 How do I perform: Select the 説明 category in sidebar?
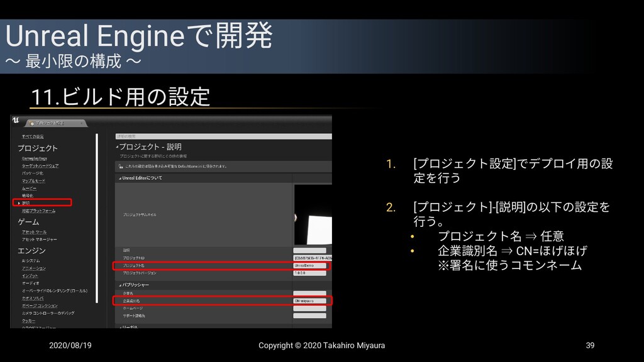point(26,203)
